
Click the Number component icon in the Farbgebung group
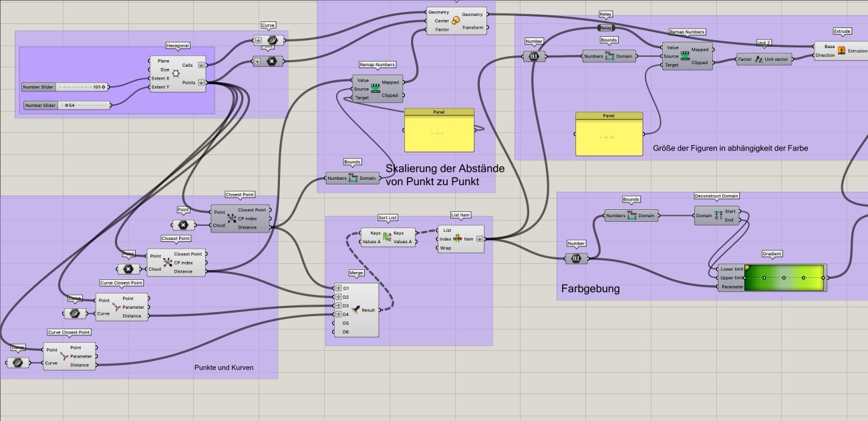point(575,258)
